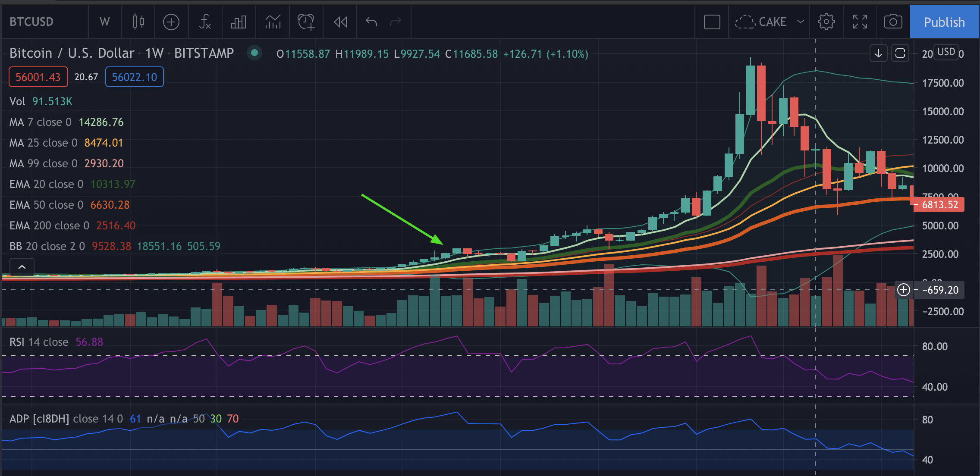980x476 pixels.
Task: Open the candlestick chart style menu
Action: click(138, 22)
